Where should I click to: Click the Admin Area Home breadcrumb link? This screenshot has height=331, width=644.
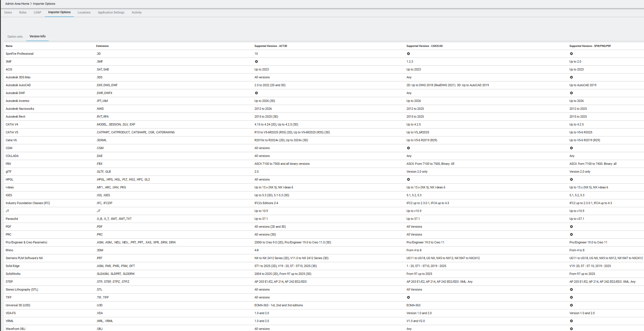[x=17, y=4]
